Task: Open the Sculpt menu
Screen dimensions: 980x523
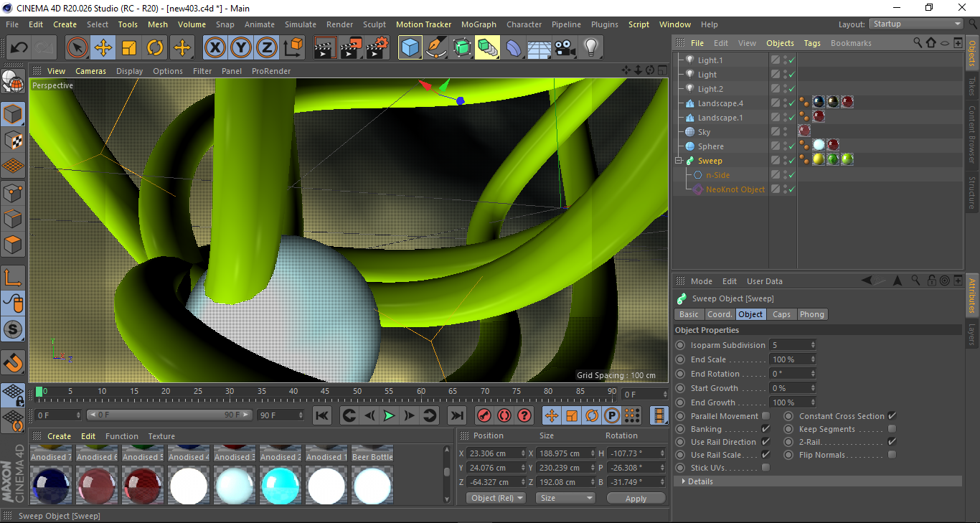Action: pyautogui.click(x=374, y=24)
